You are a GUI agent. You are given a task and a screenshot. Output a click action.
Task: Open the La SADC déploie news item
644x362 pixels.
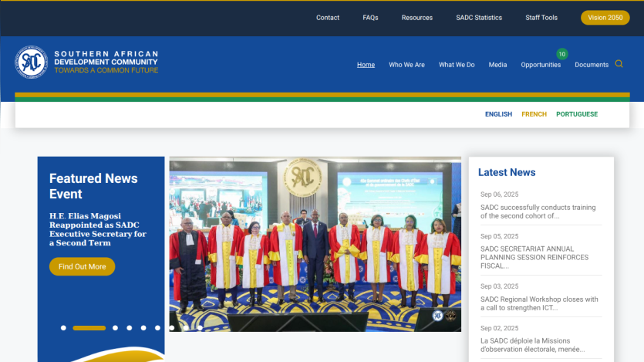[x=532, y=345]
